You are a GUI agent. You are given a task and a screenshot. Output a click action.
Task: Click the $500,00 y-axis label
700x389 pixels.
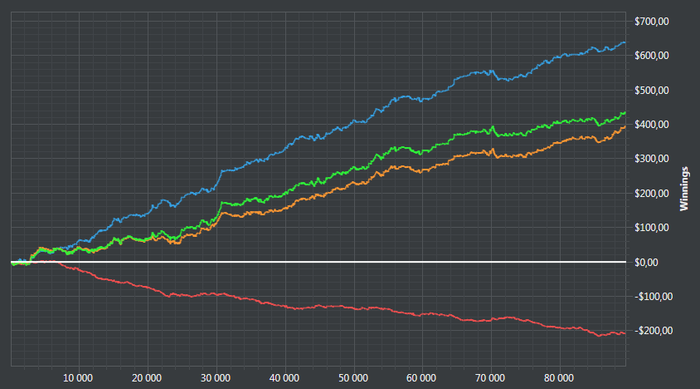651,90
